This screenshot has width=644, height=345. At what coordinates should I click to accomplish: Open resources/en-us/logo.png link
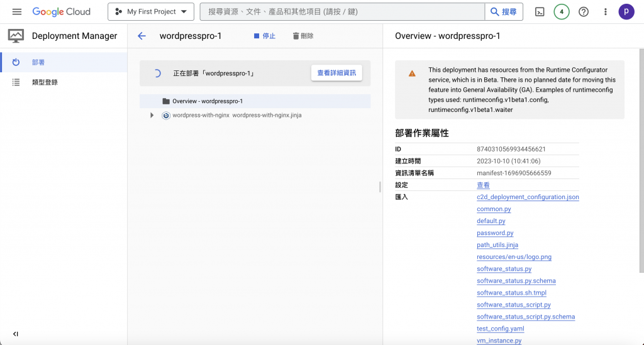pos(514,257)
